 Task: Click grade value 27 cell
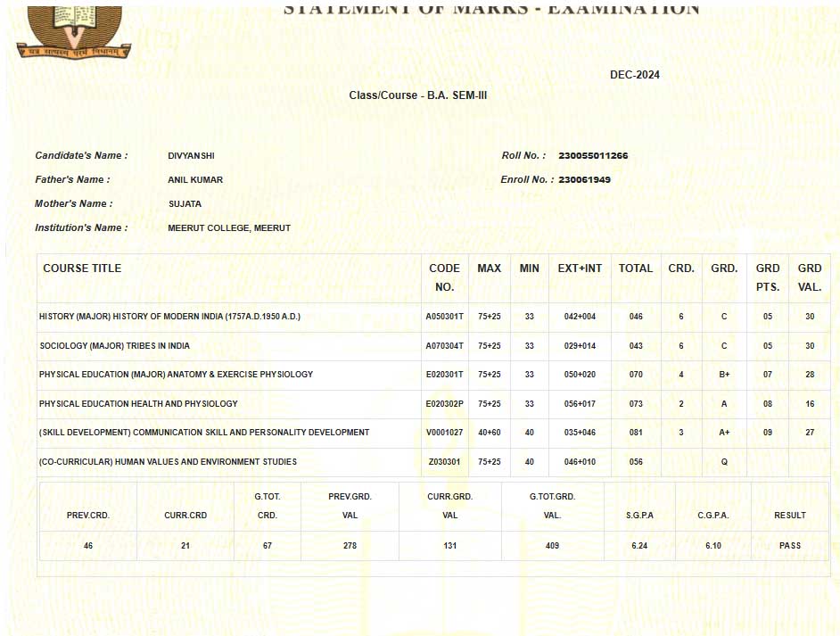(810, 433)
